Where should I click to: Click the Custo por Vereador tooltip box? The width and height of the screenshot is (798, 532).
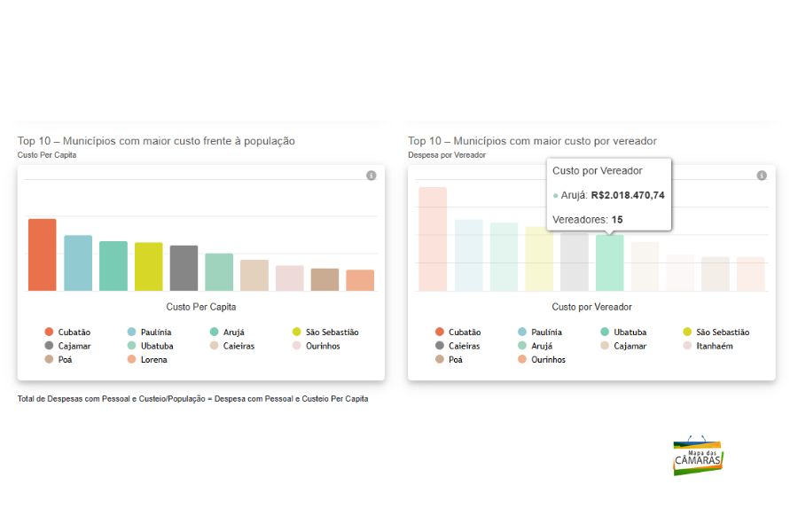coord(608,194)
